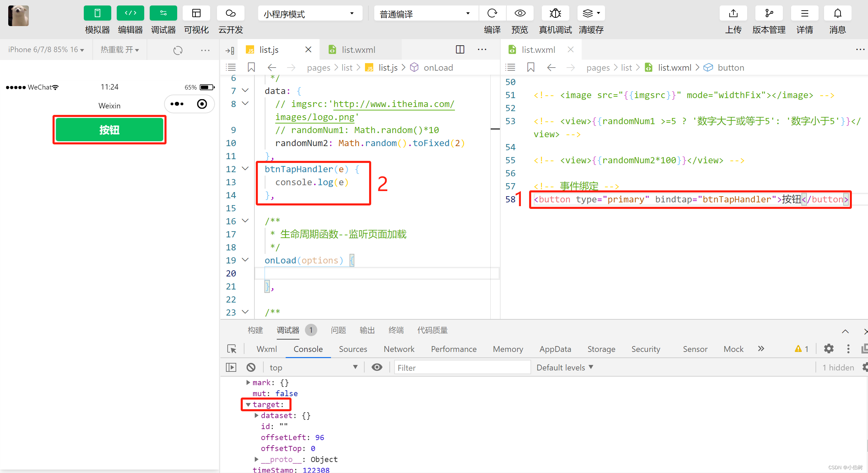Collapse the target object in console
The image size is (868, 473).
click(x=248, y=404)
